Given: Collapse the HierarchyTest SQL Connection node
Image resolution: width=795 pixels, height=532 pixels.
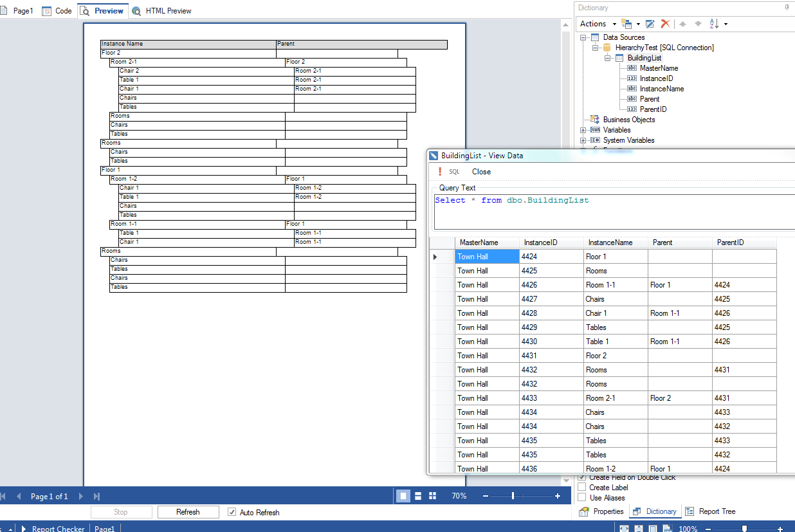Looking at the screenshot, I should 595,48.
